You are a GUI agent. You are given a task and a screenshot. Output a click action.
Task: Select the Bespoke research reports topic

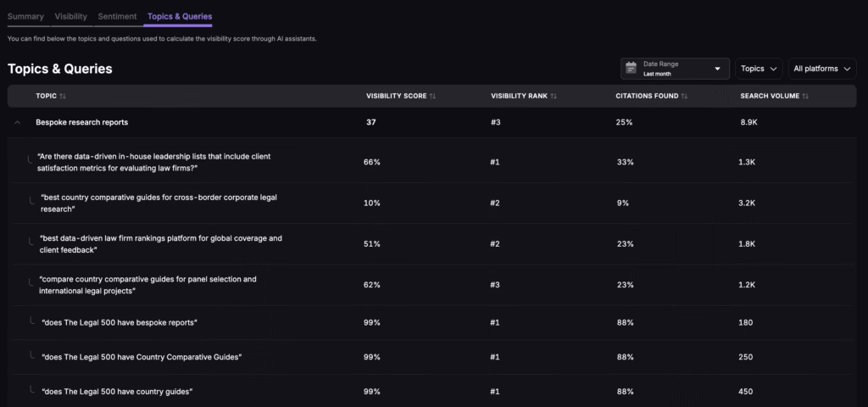[x=82, y=123]
